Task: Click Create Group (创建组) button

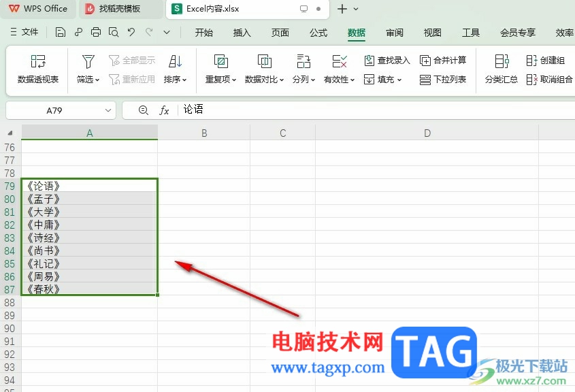Action: click(545, 60)
